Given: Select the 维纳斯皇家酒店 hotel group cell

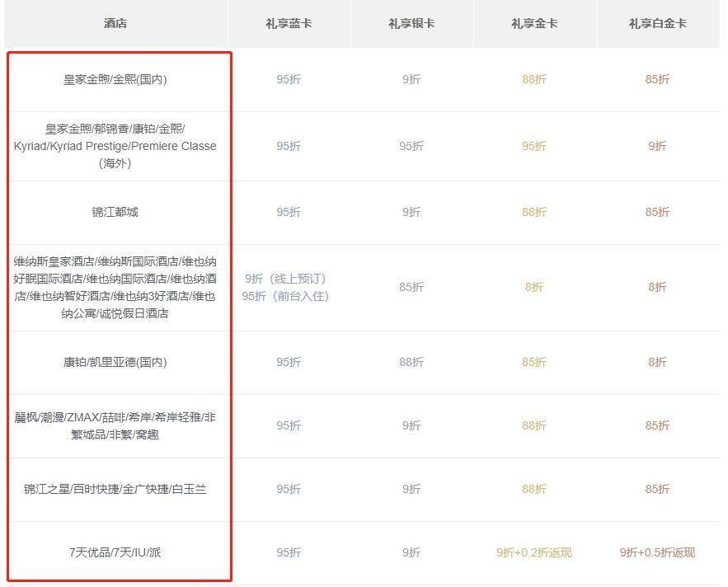Looking at the screenshot, I should [x=115, y=288].
